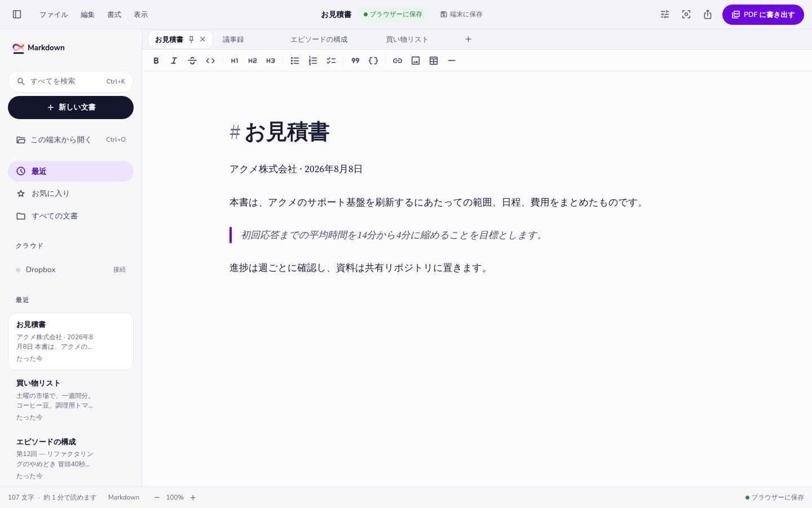Create a document with 新しい文書

[x=70, y=107]
